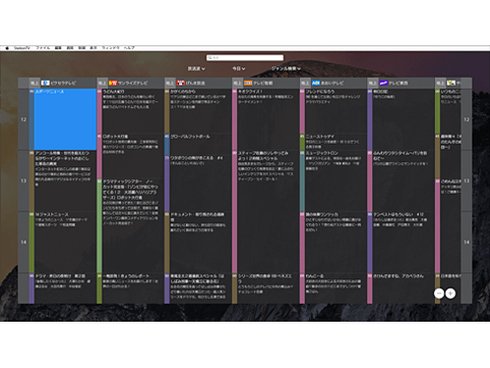This screenshot has width=490, height=368.
Task: Open the Apple menu
Action: click(7, 48)
